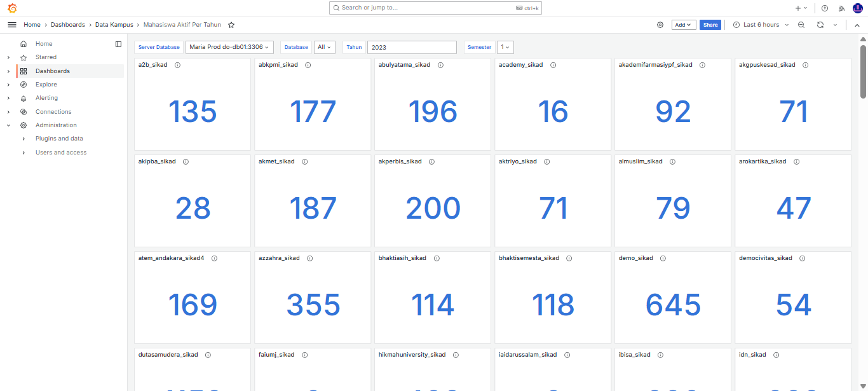
Task: Open dashboard settings gear icon
Action: point(660,25)
